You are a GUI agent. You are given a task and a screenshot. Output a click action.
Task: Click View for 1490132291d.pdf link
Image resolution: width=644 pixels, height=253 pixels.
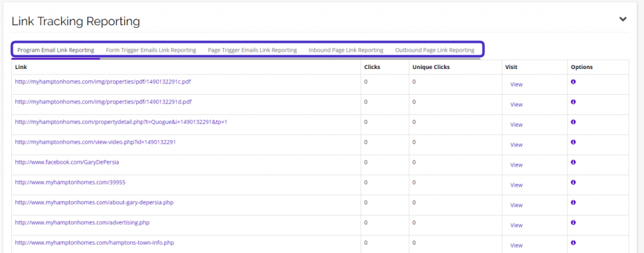[516, 105]
